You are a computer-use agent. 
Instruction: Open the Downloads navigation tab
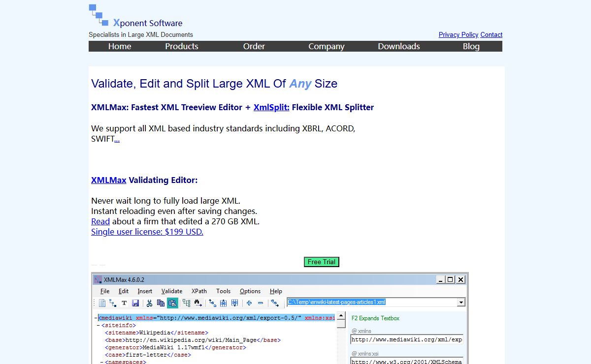tap(399, 46)
